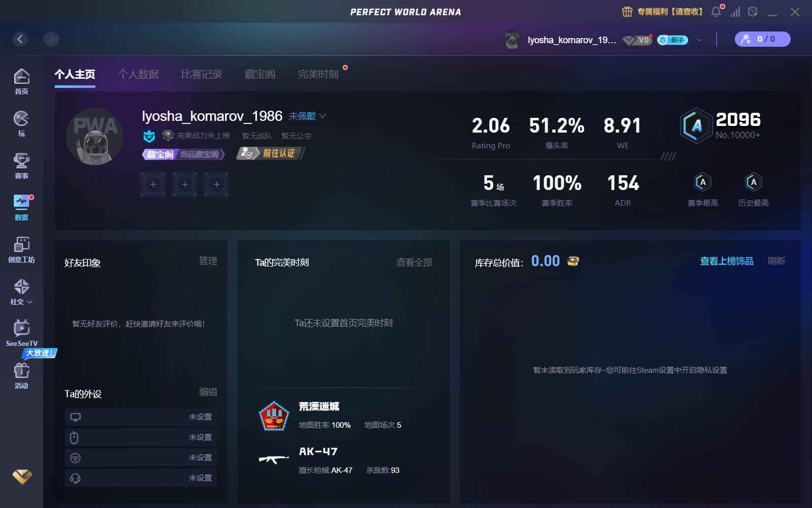Viewport: 812px width, 508px height.
Task: Add item in third empty showcase slot
Action: (216, 184)
